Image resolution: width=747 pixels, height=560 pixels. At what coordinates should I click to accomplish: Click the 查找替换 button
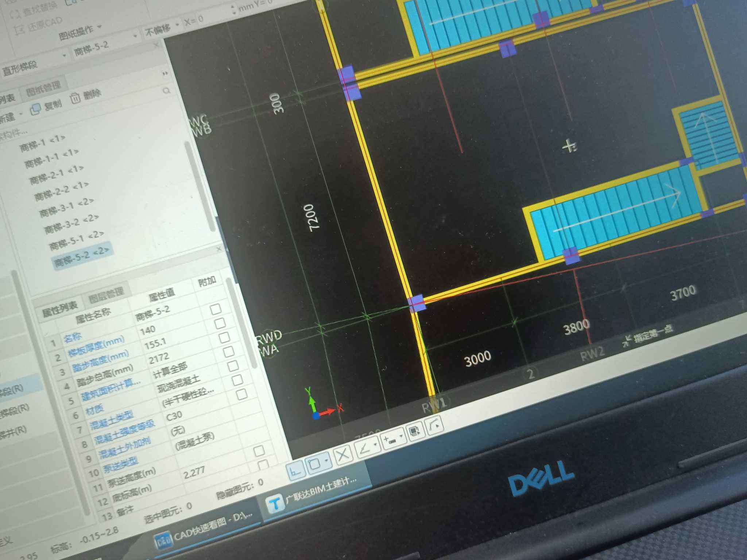(34, 10)
